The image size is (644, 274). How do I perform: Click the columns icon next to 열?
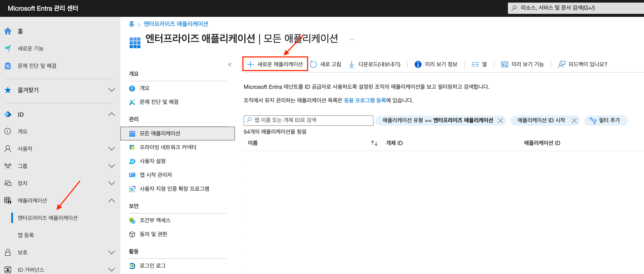point(475,64)
